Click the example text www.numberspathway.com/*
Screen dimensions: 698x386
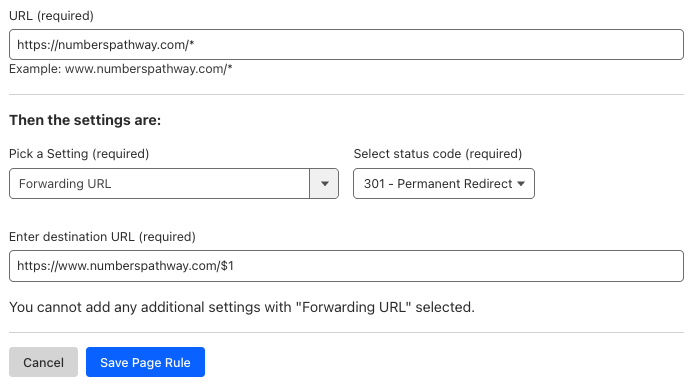[149, 69]
